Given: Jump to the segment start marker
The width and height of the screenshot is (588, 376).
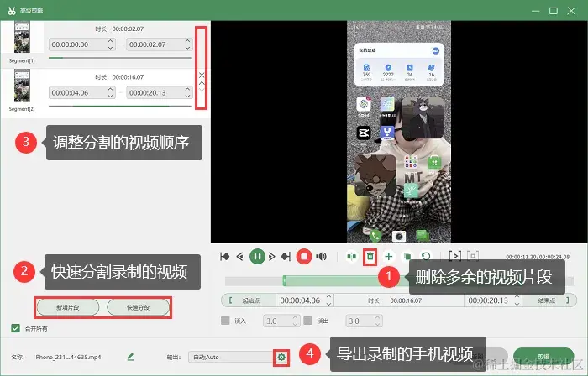Looking at the screenshot, I should click(x=224, y=257).
